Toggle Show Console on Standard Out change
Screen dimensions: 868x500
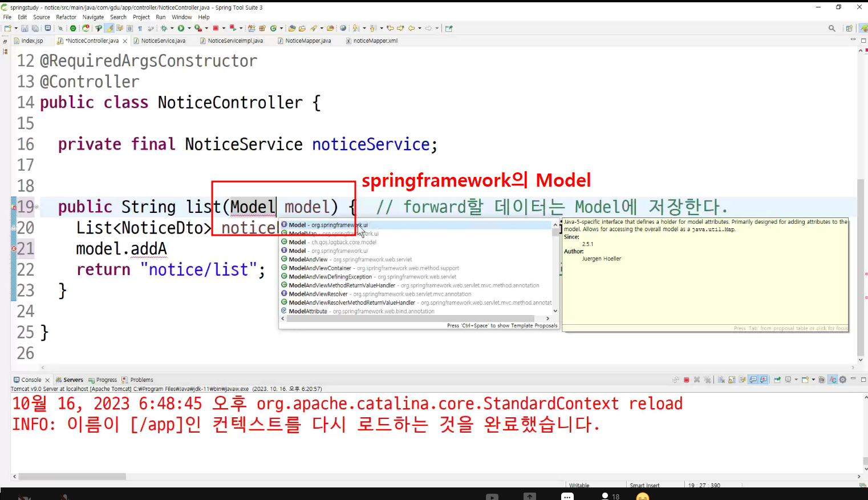click(x=753, y=380)
